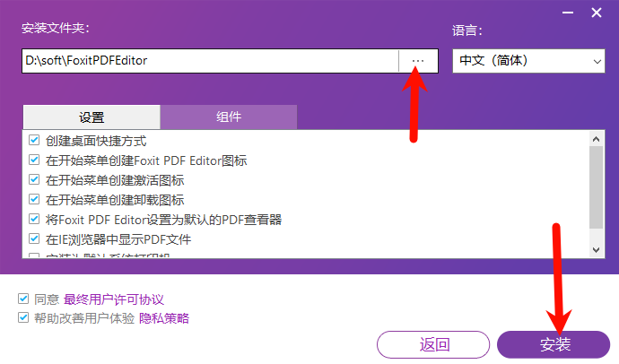
Task: Click the browse folder ellipsis button
Action: pyautogui.click(x=418, y=61)
